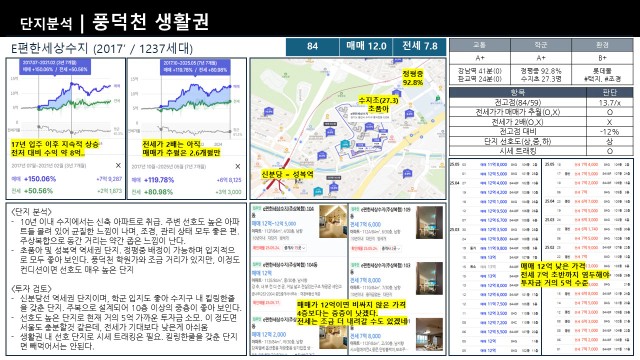Viewport: 640px width, 360px height.
Task: Open the 매매 12억 2,000 listing
Action: coord(269,334)
